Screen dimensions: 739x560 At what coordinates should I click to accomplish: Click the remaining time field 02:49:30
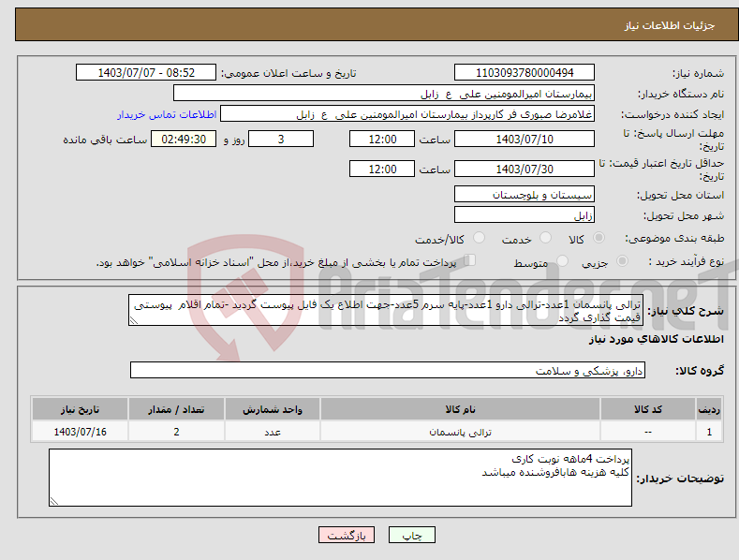pyautogui.click(x=184, y=139)
